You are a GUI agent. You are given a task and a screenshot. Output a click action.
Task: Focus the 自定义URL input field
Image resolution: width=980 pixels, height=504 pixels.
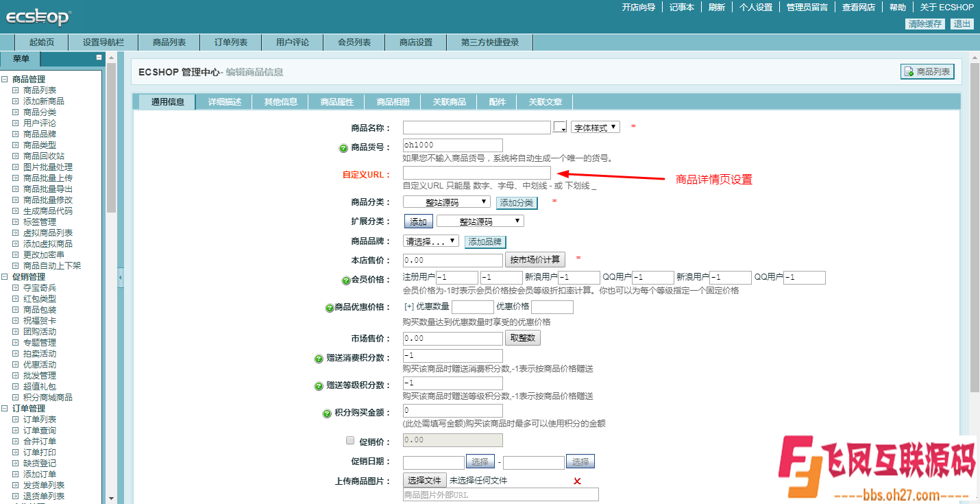click(x=477, y=173)
